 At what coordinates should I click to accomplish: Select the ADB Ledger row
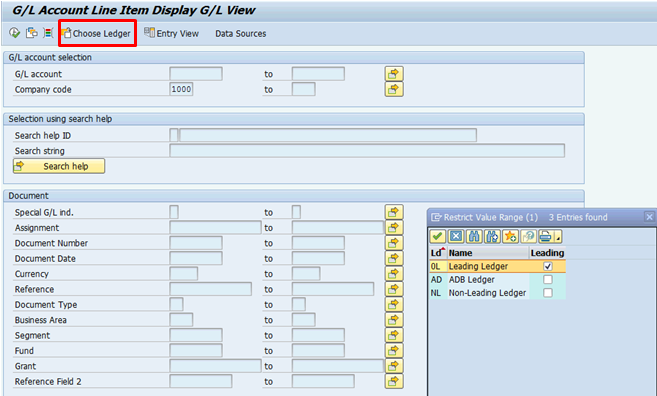click(497, 280)
